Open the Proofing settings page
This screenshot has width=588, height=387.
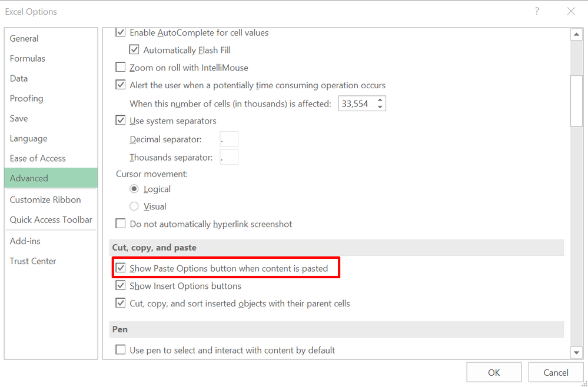(26, 98)
